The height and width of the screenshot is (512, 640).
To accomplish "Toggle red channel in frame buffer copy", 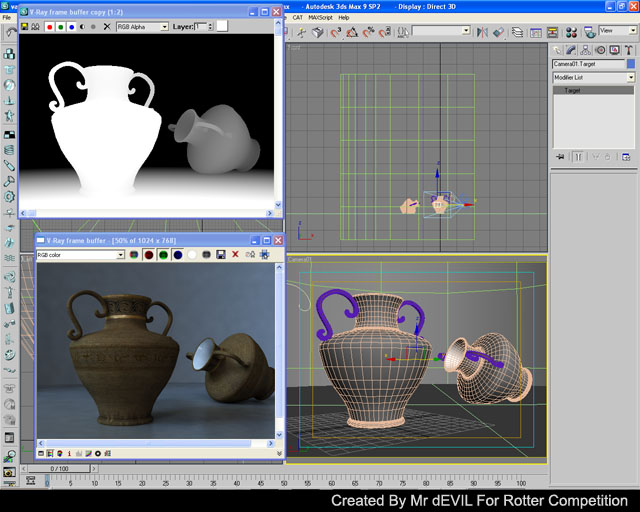I will [x=50, y=26].
